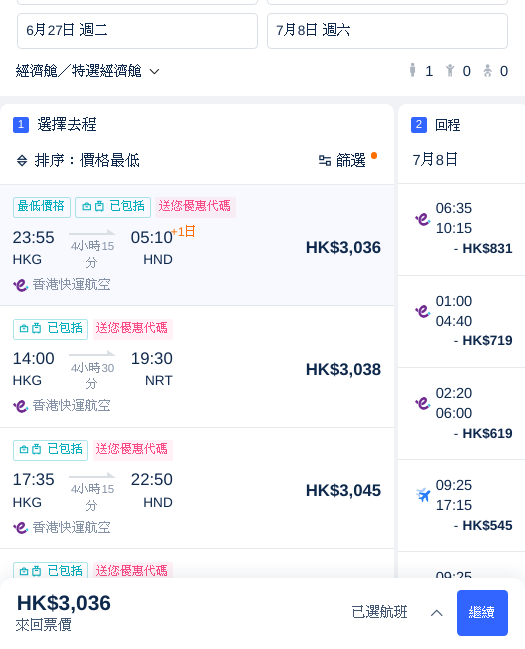Select return flight 02:20 at HK$619 discount
Image resolution: width=525 pixels, height=649 pixels.
pyautogui.click(x=462, y=413)
